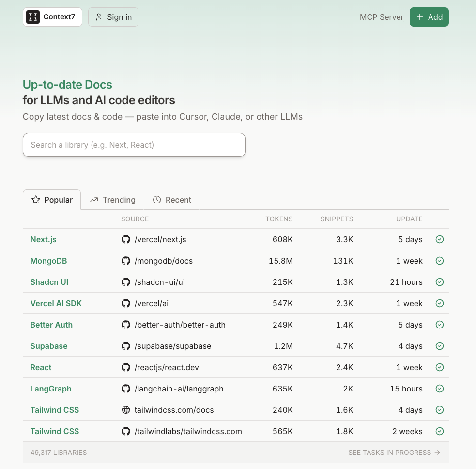Click the green checkmark in the Supabase row
The height and width of the screenshot is (469, 476).
click(x=440, y=346)
